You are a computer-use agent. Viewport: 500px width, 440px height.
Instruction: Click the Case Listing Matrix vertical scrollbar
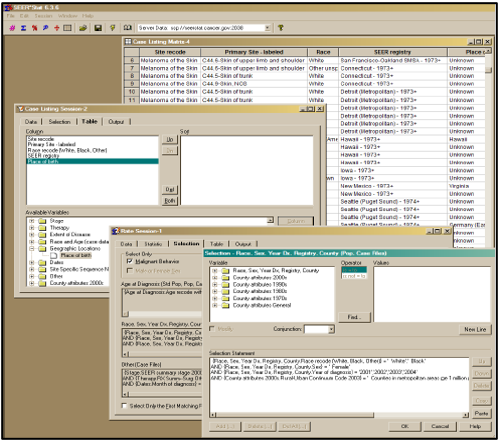[488, 147]
